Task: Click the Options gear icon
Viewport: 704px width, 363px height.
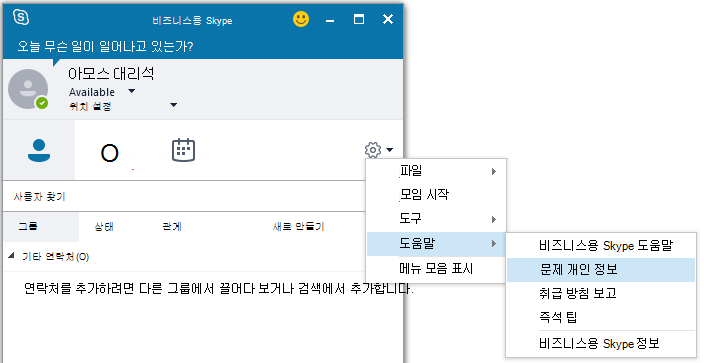Action: (373, 150)
